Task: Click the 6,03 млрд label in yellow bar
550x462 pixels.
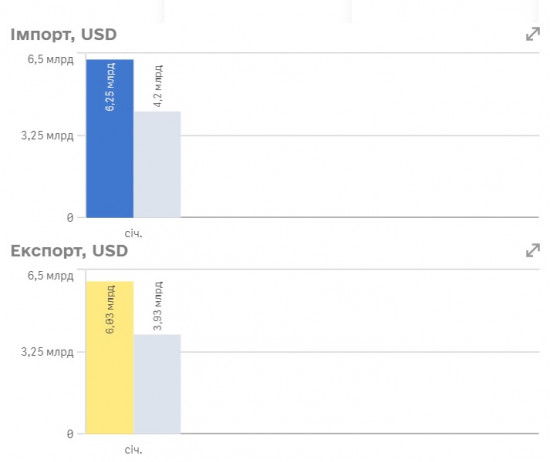Action: [x=110, y=309]
